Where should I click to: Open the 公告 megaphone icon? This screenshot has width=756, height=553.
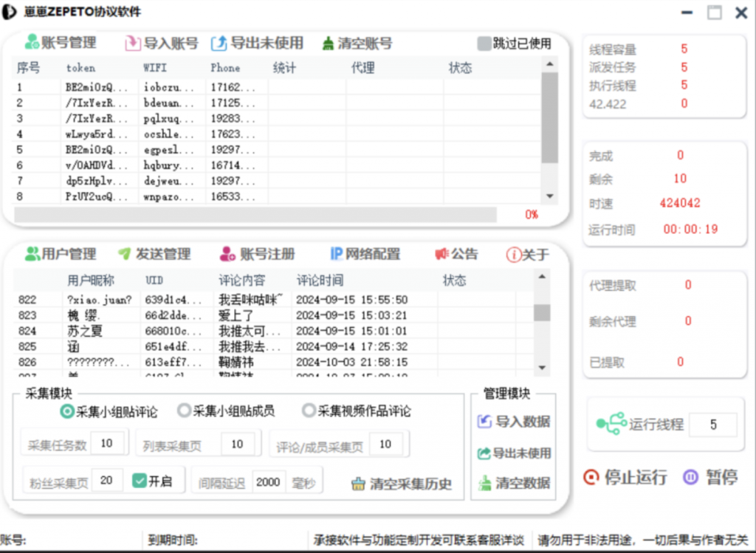click(441, 253)
